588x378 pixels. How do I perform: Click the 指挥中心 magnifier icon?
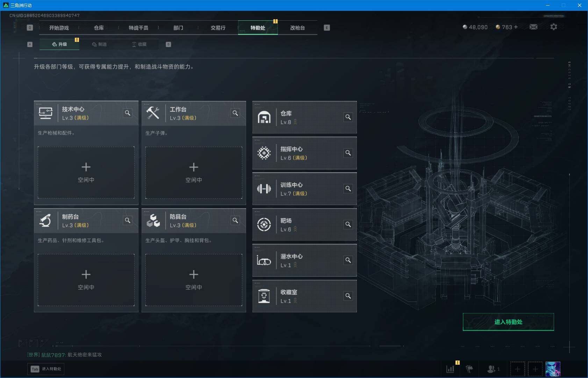coord(348,153)
